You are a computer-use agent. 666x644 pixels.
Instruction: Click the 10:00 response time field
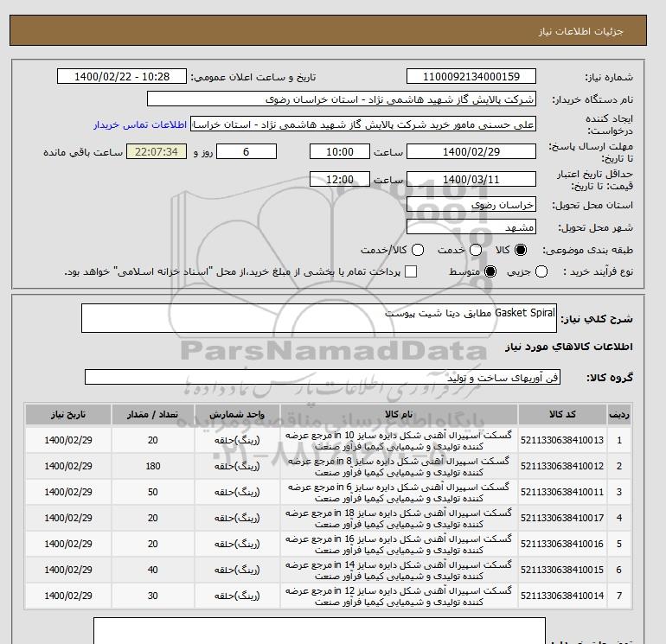pos(340,151)
